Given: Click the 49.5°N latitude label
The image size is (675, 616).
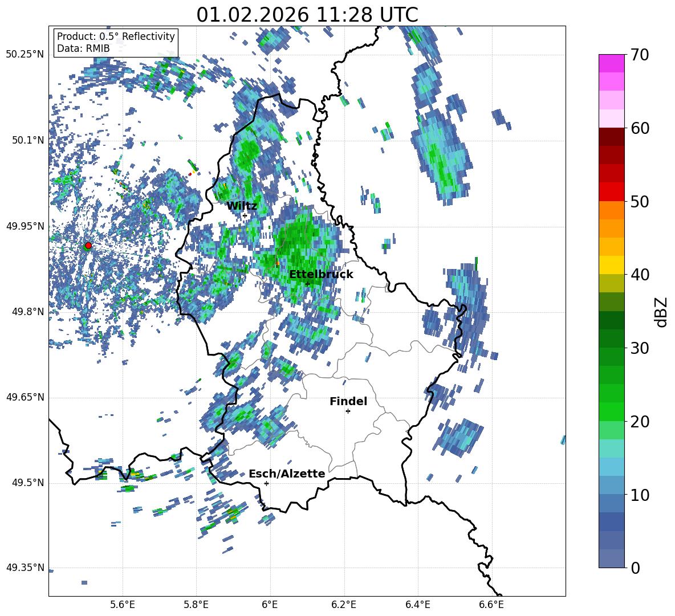Looking at the screenshot, I should pyautogui.click(x=28, y=483).
